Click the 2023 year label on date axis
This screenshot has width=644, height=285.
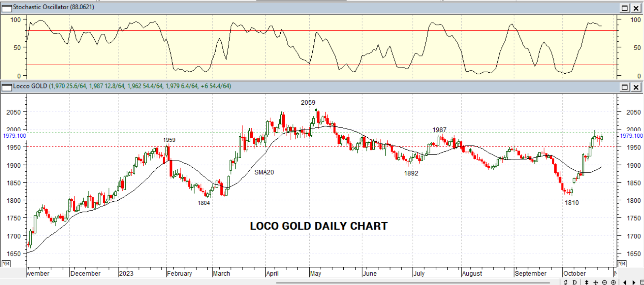126,273
